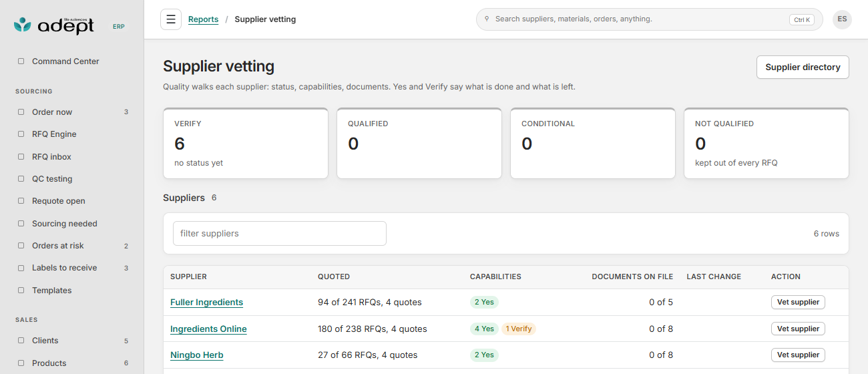Vet supplier Fuller Ingredients
This screenshot has width=868, height=374.
[x=798, y=302]
